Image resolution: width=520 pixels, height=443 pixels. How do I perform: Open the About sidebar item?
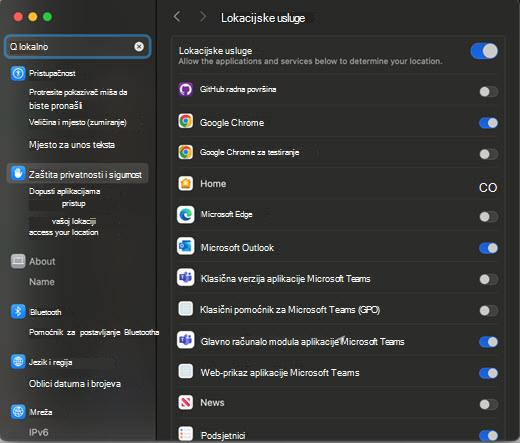(x=42, y=261)
